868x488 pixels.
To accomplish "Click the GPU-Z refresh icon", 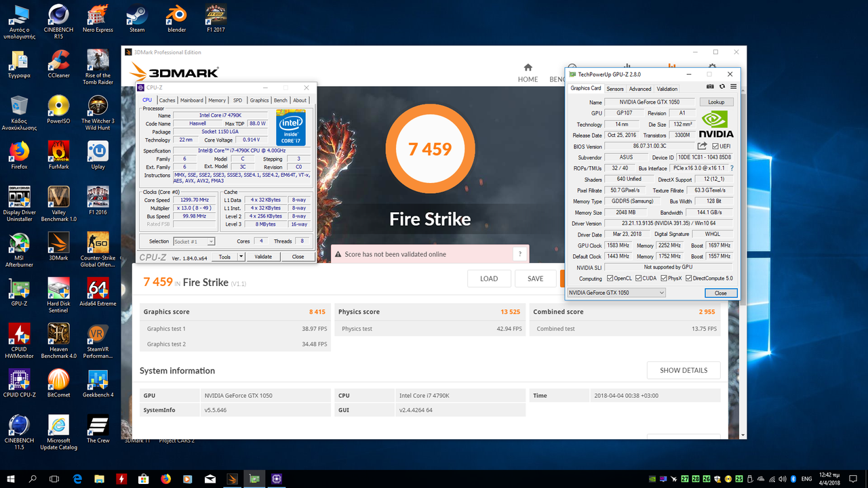I will [x=722, y=87].
